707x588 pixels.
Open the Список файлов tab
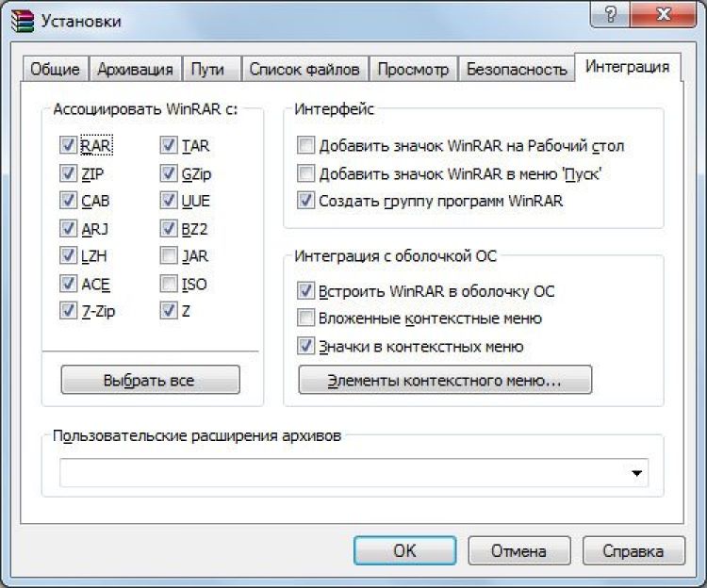pos(304,69)
